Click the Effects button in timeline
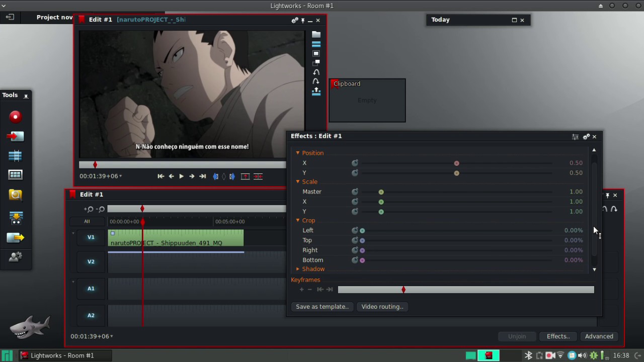Image resolution: width=644 pixels, height=362 pixels. [558, 336]
